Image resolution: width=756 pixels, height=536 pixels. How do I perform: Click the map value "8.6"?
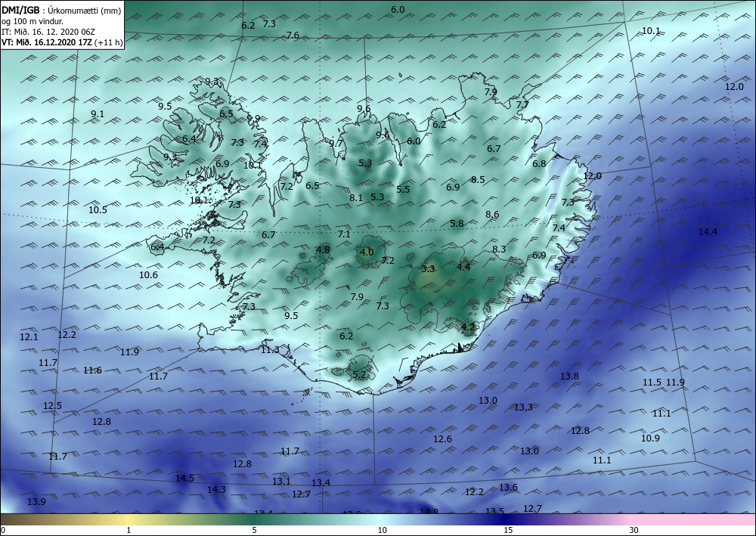coord(492,214)
